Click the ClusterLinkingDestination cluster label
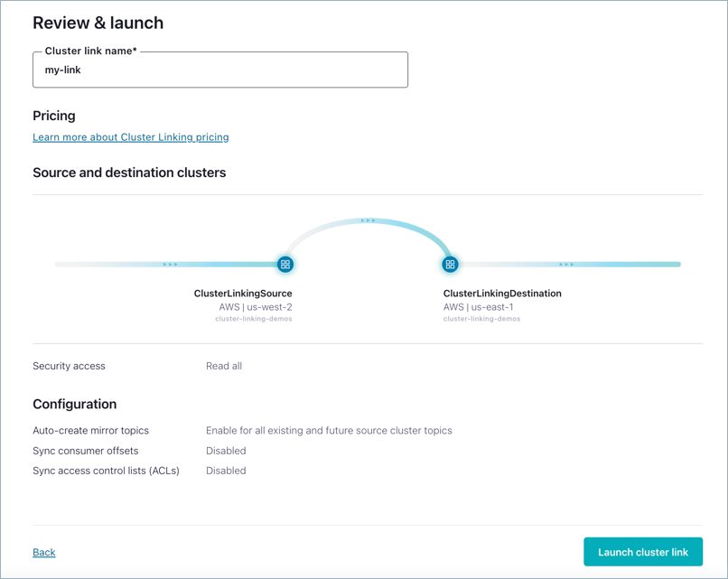This screenshot has height=579, width=728. click(x=502, y=293)
